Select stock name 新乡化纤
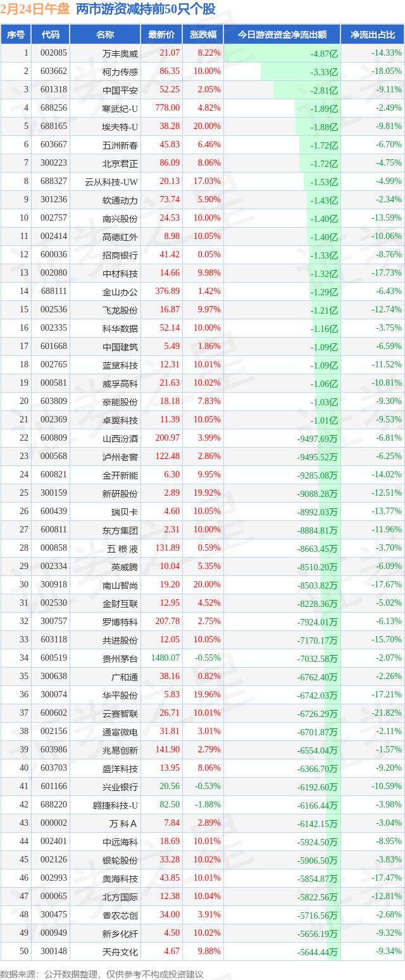The image size is (405, 980). coord(120,933)
